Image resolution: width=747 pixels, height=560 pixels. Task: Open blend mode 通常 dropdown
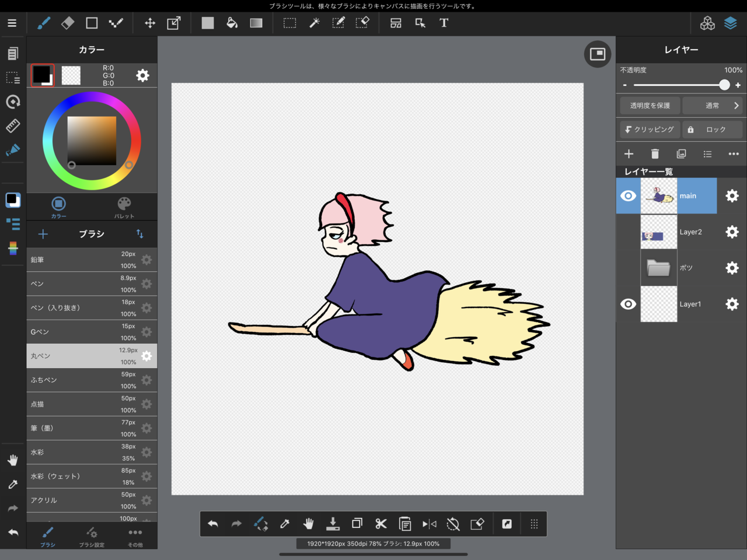click(713, 106)
